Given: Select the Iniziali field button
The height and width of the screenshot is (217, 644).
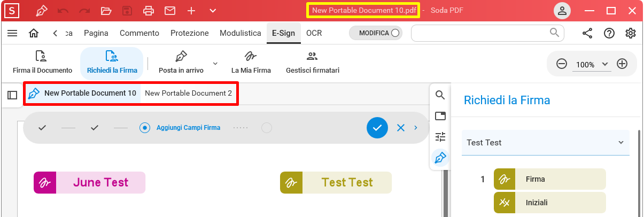Looking at the screenshot, I should 550,203.
